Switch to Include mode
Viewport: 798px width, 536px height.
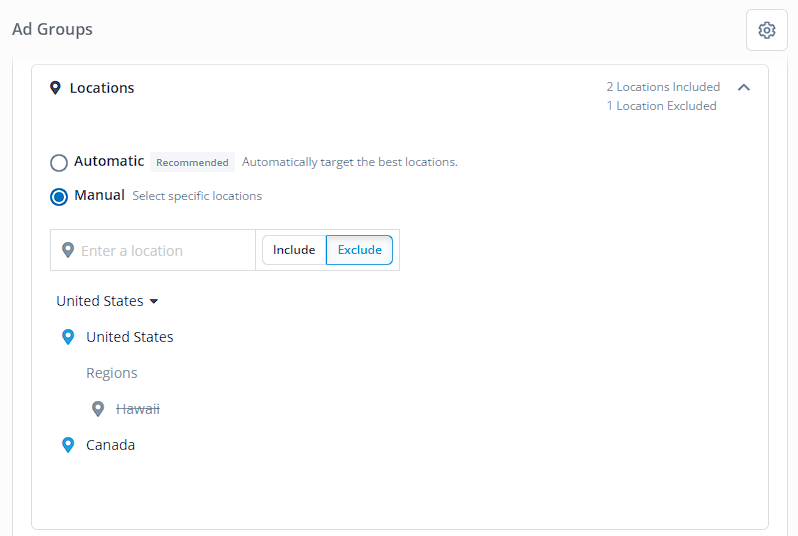pyautogui.click(x=294, y=250)
